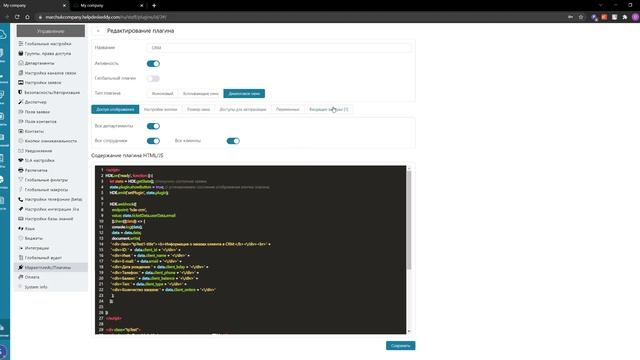Switch to Входящие запросы tab
640x360 pixels.
pyautogui.click(x=329, y=109)
